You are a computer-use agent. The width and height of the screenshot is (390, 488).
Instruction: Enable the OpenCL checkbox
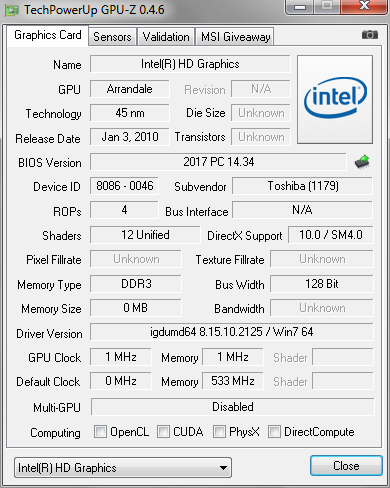coord(100,431)
